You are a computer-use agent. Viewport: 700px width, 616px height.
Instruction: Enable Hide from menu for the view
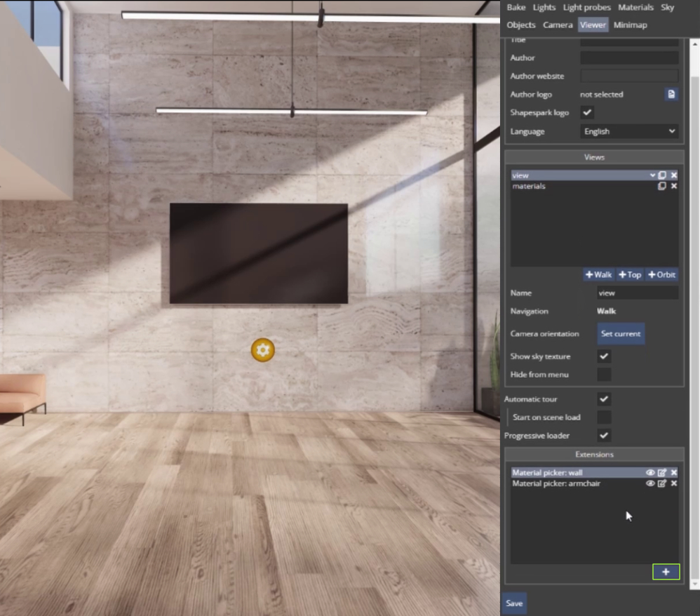pyautogui.click(x=603, y=374)
